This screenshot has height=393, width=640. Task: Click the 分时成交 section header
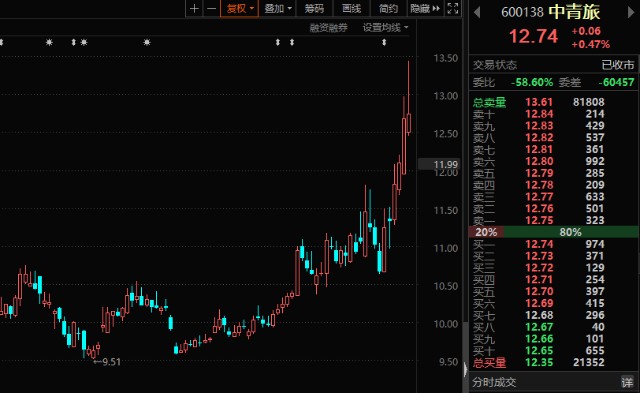click(x=494, y=382)
